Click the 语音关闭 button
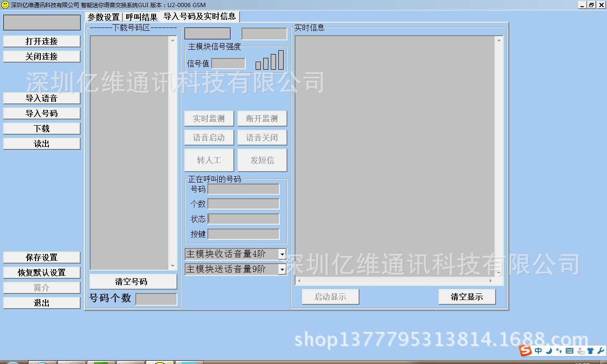Image resolution: width=607 pixels, height=364 pixels. (x=262, y=137)
